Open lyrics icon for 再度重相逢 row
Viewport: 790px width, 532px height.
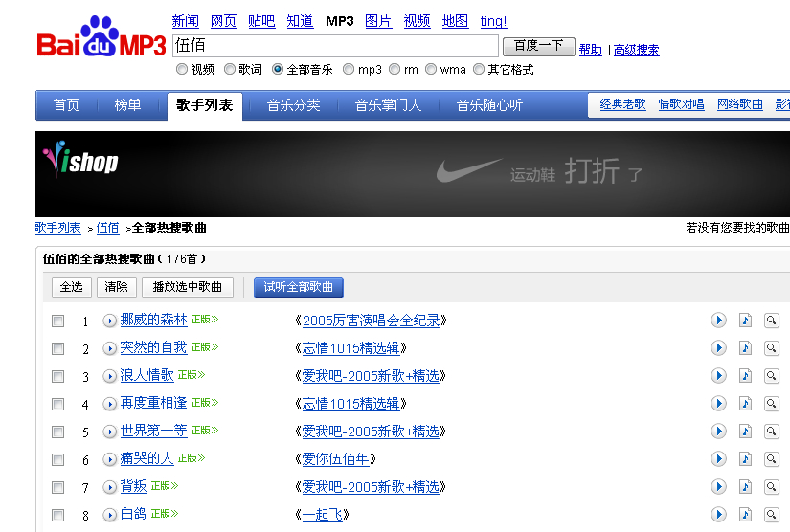pos(745,403)
